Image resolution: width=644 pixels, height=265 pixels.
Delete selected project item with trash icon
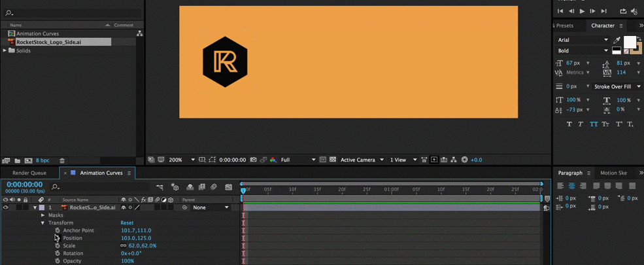point(62,161)
